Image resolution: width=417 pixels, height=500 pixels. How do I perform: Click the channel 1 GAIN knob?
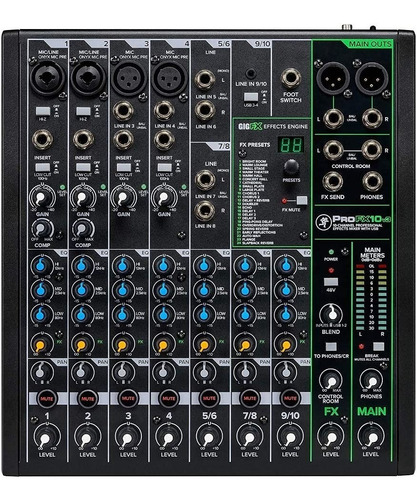(x=42, y=198)
